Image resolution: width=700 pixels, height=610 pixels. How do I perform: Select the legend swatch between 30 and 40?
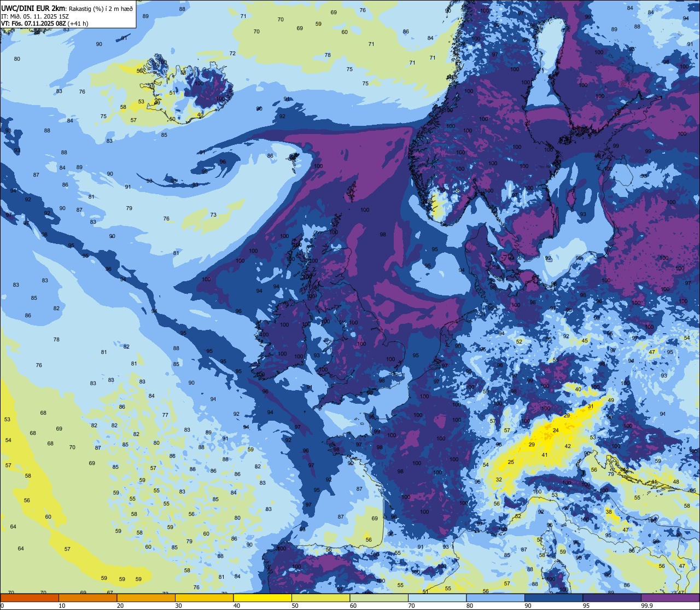click(204, 597)
